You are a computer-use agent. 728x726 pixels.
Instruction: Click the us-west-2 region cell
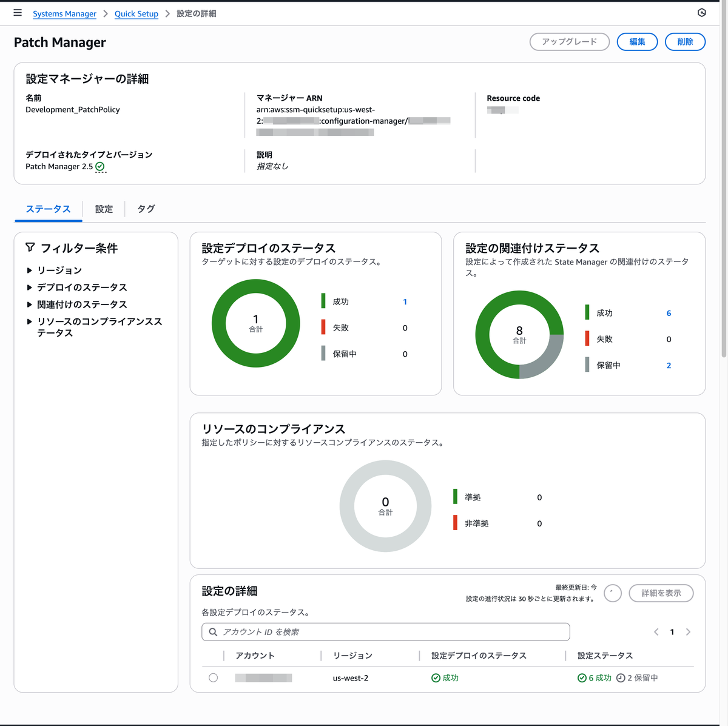[x=351, y=678]
